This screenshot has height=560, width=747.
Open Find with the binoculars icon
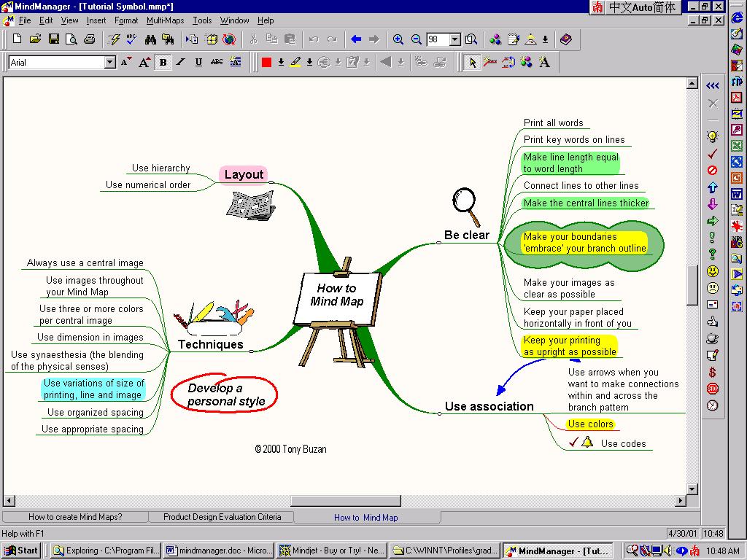tap(150, 39)
